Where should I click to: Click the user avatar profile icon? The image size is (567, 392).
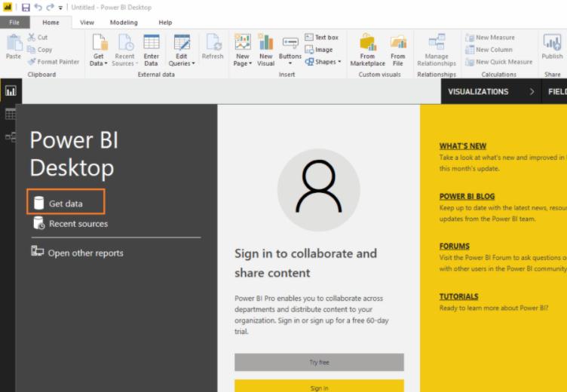pos(319,190)
